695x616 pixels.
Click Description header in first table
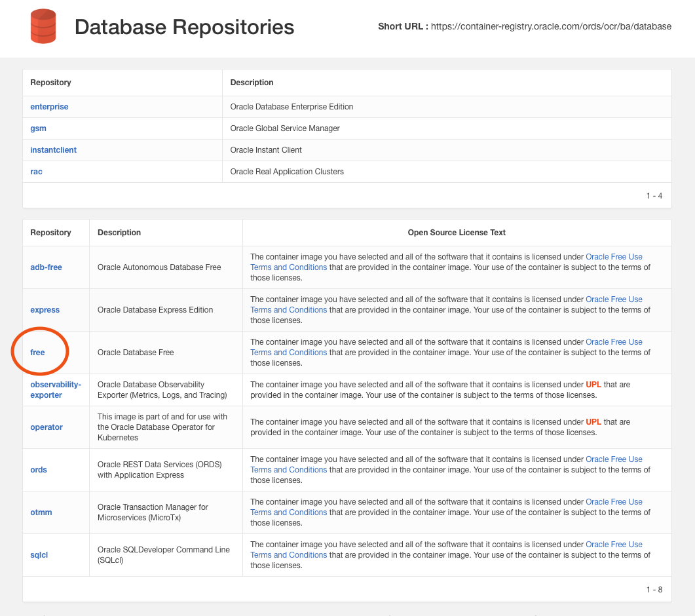point(252,83)
